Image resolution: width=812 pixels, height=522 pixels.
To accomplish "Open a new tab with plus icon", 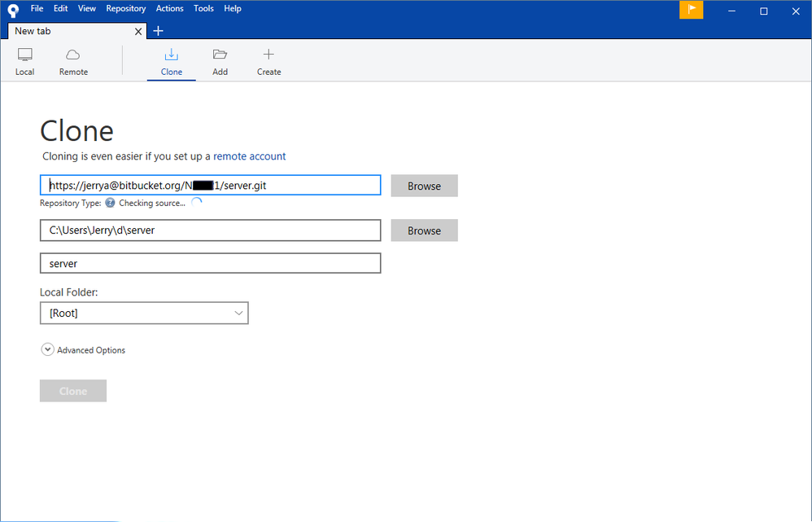I will pyautogui.click(x=158, y=31).
